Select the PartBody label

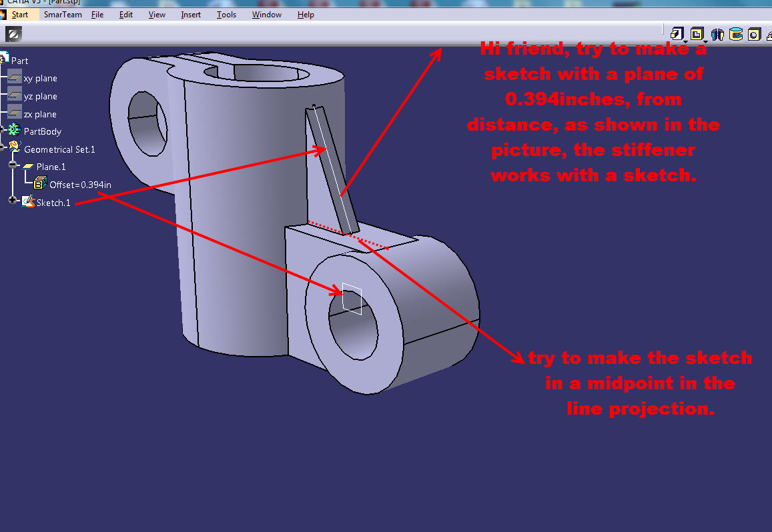pyautogui.click(x=43, y=131)
